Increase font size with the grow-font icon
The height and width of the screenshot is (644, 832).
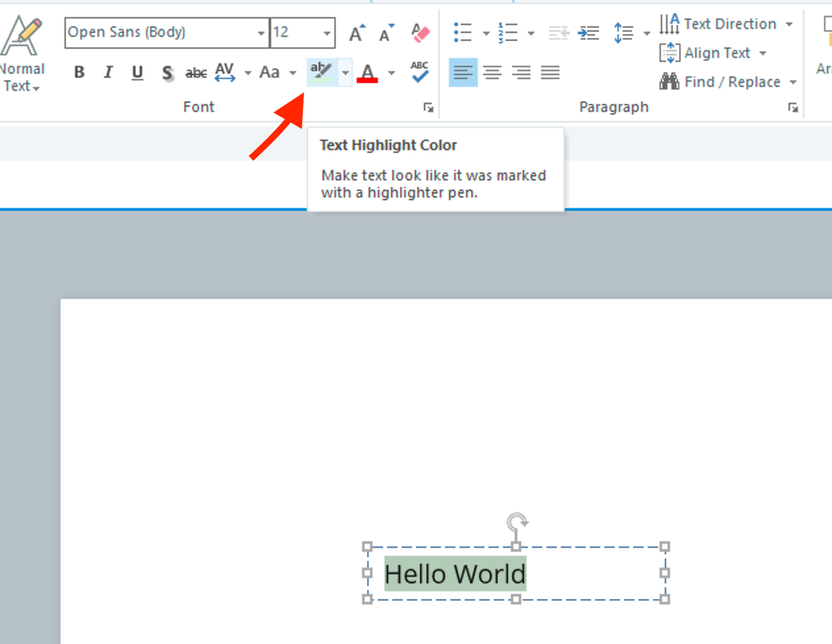point(356,33)
